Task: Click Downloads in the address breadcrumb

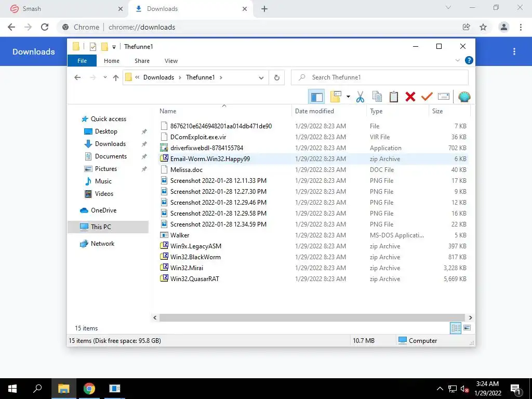Action: [158, 77]
